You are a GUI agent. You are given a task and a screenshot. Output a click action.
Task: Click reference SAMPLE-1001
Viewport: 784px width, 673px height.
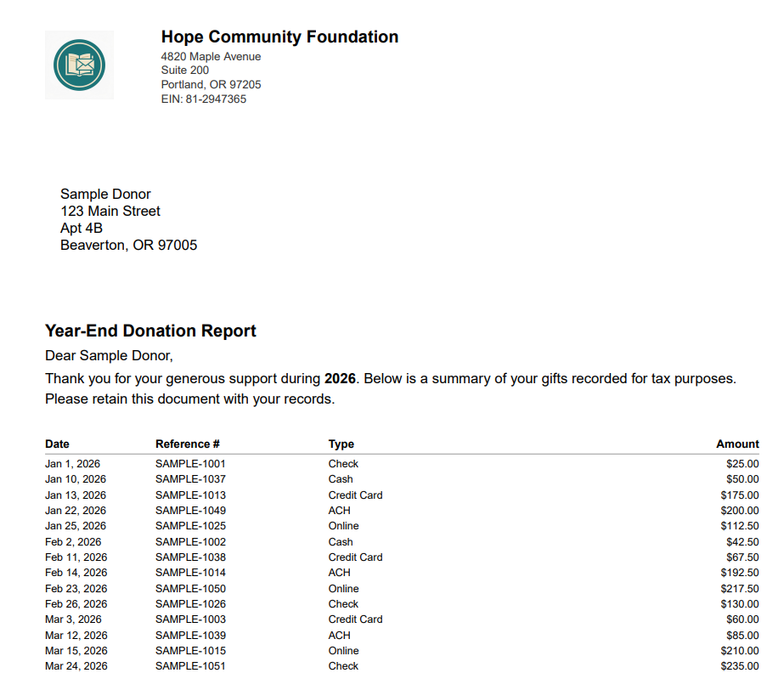click(x=190, y=464)
